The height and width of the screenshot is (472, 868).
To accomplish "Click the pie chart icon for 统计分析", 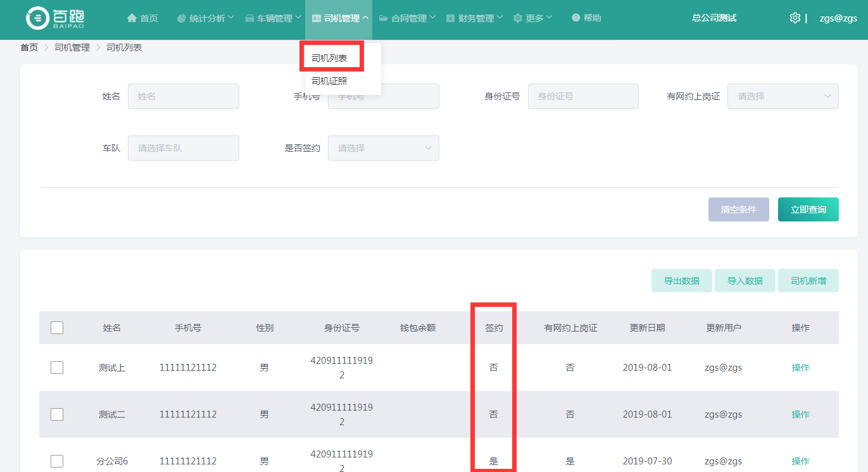I will point(181,18).
